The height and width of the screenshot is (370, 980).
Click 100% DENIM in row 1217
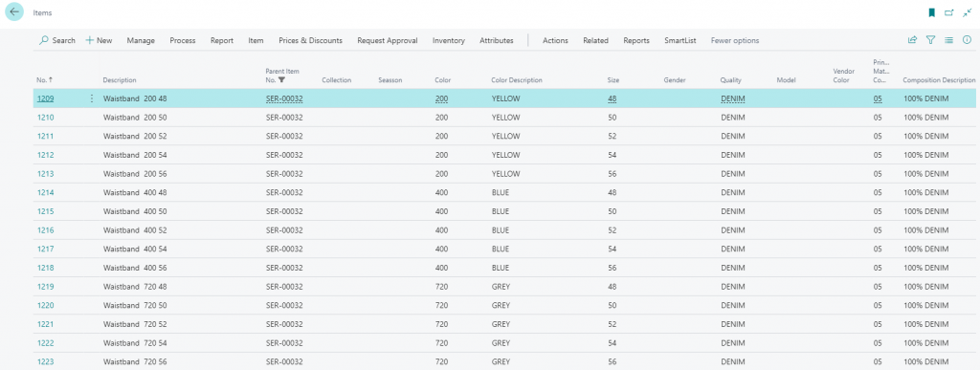(x=926, y=249)
